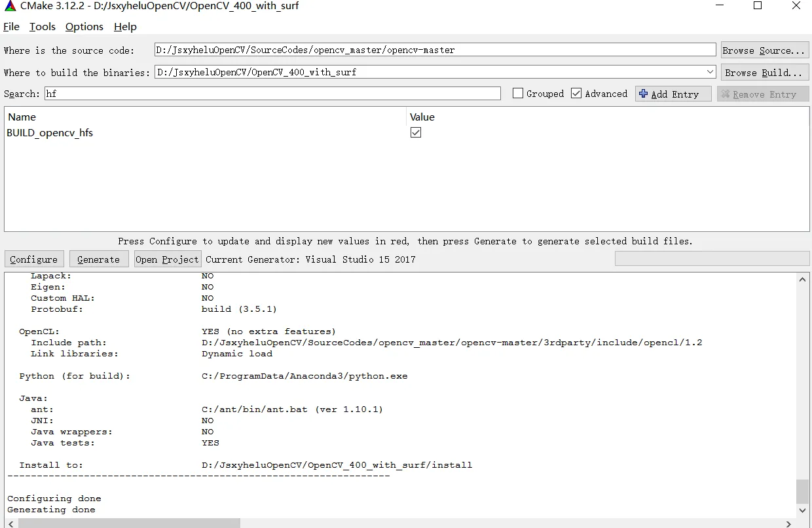
Task: Click 'Where to build the binaries' label
Action: pos(77,73)
